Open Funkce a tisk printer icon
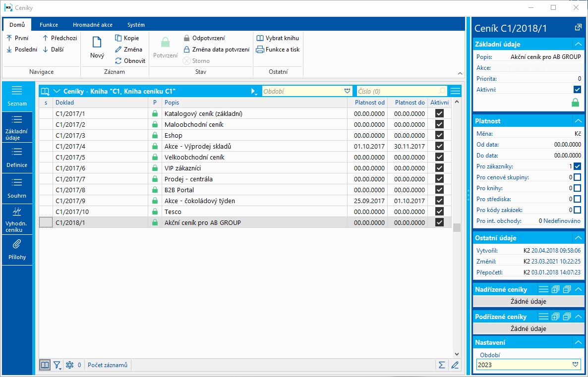The image size is (588, 377). pos(260,50)
